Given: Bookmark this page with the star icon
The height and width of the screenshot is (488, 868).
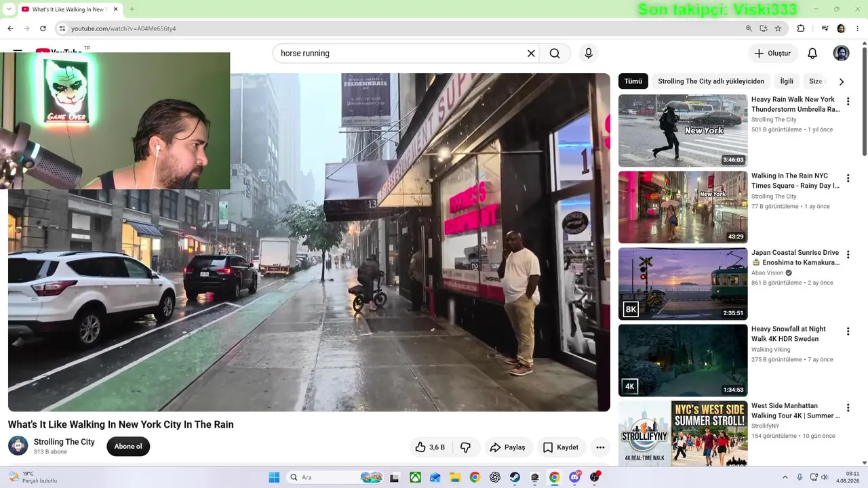Looking at the screenshot, I should tap(778, 28).
